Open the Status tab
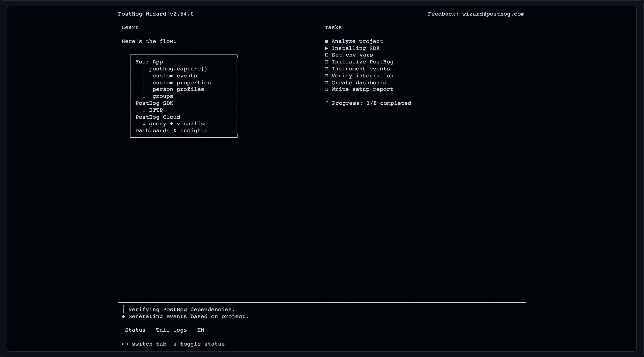The width and height of the screenshot is (644, 357). tap(135, 330)
